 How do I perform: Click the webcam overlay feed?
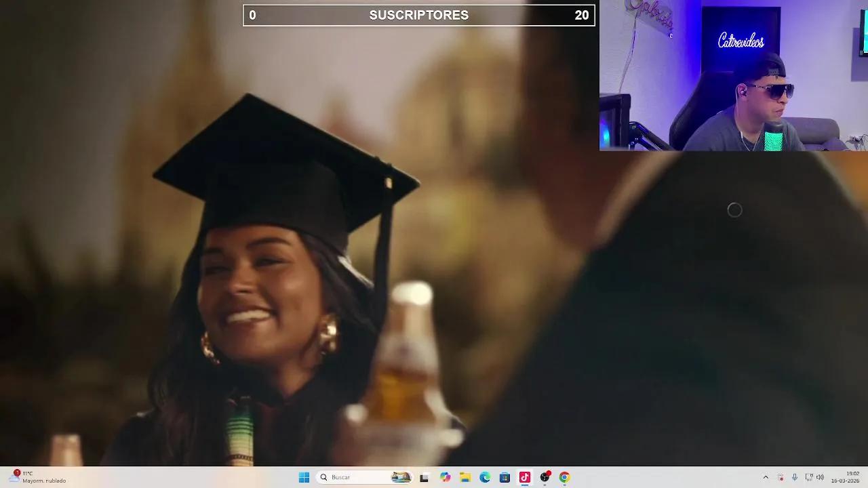[x=733, y=75]
